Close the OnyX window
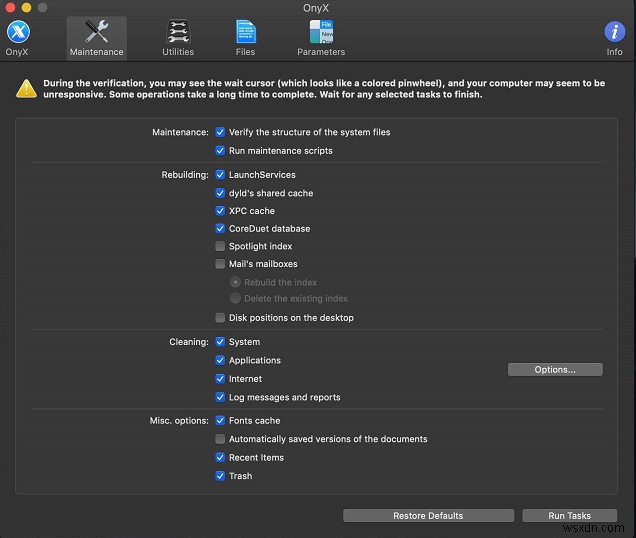 pyautogui.click(x=10, y=7)
